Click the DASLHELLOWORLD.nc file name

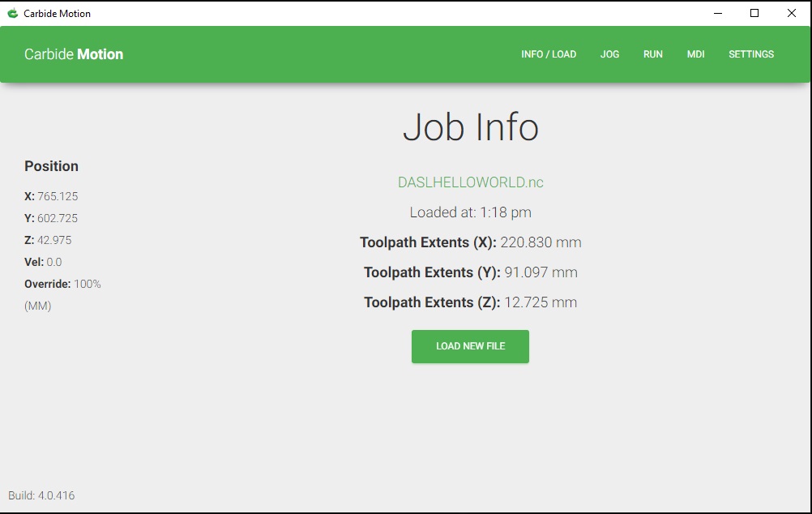pyautogui.click(x=470, y=182)
